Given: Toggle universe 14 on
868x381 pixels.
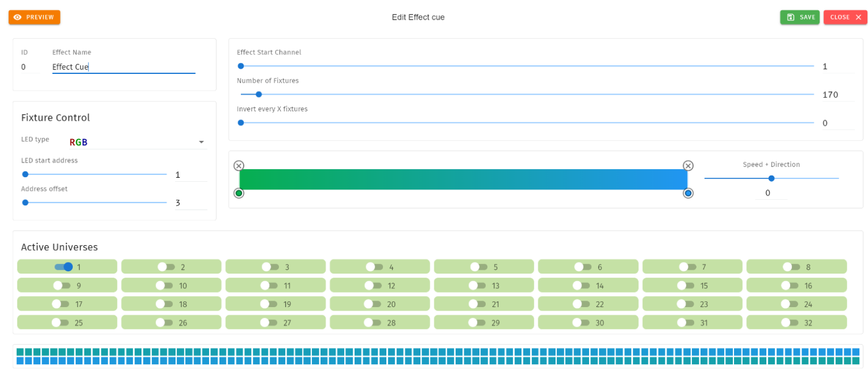Looking at the screenshot, I should pos(582,285).
